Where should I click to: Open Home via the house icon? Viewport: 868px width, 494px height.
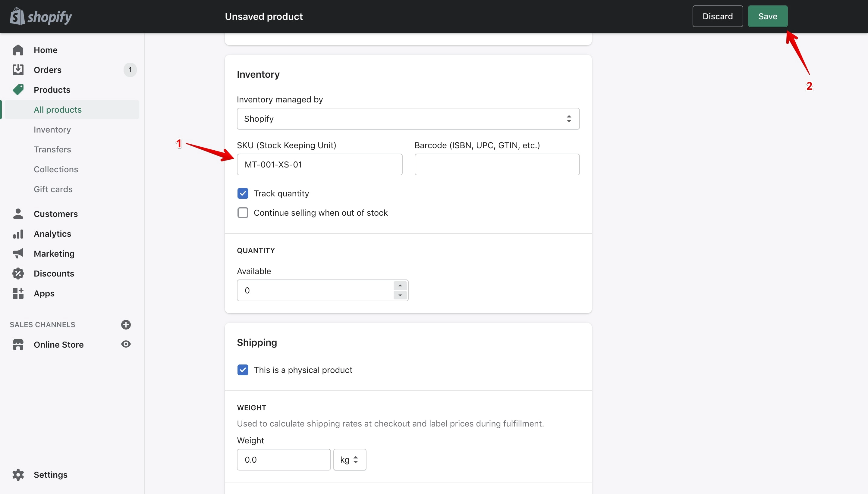coord(18,50)
